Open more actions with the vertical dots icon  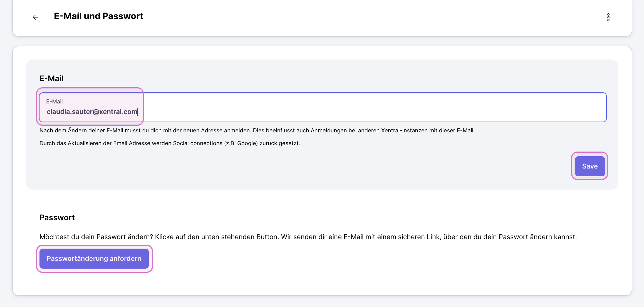pyautogui.click(x=608, y=17)
